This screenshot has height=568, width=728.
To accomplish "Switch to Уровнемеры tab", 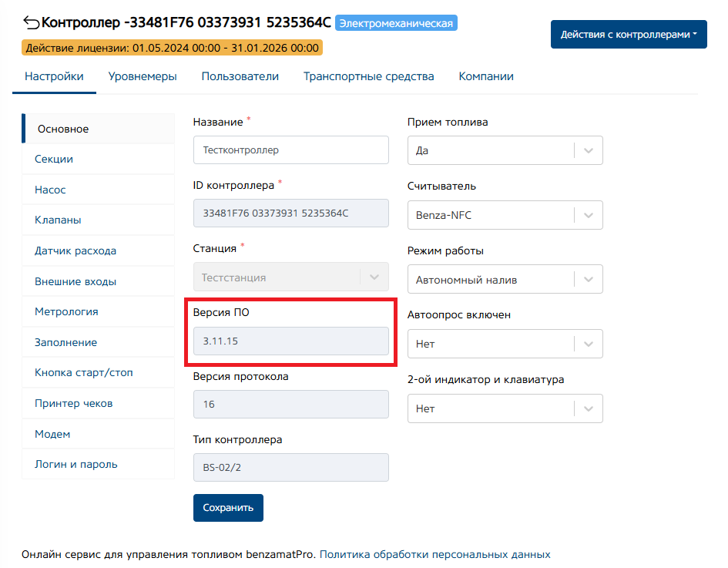I will 143,76.
